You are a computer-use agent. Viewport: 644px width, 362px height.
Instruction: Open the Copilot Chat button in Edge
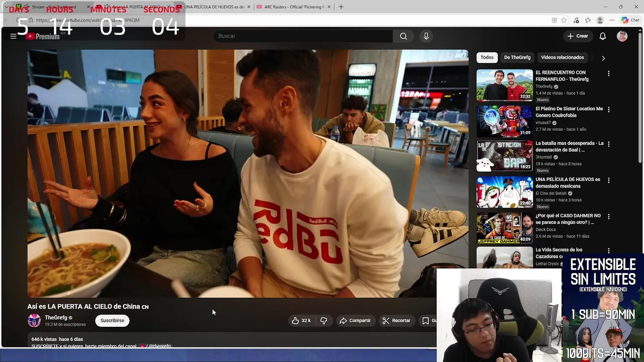click(x=630, y=20)
